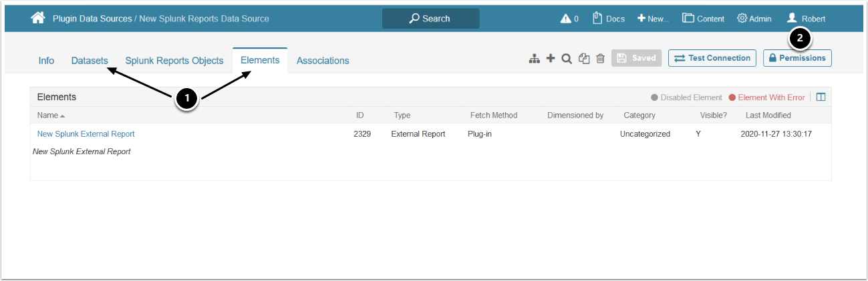Sort by the Last Modified column
This screenshot has height=281, width=868.
point(768,115)
